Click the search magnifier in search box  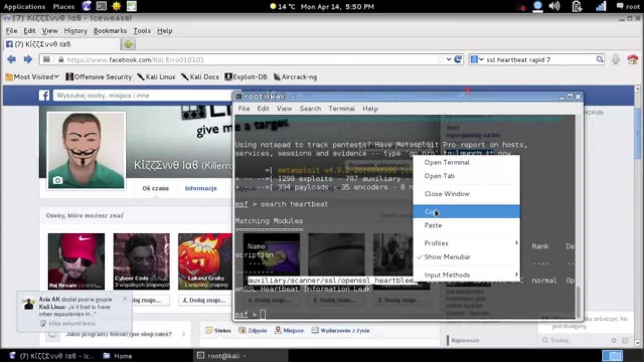(x=599, y=59)
